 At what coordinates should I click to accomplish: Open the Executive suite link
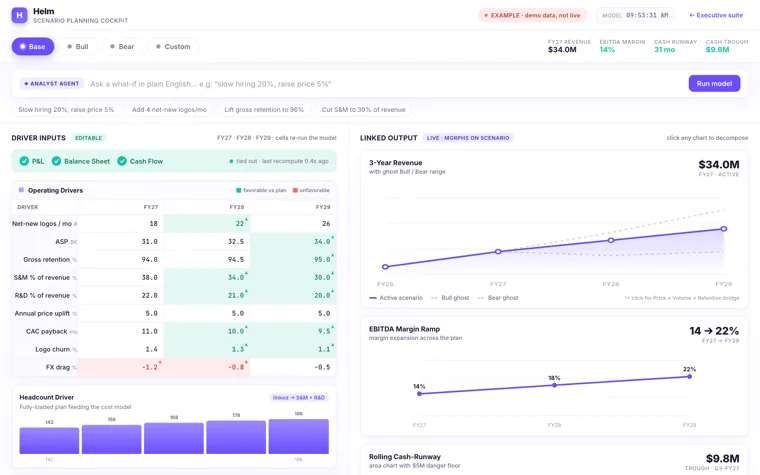pyautogui.click(x=716, y=16)
